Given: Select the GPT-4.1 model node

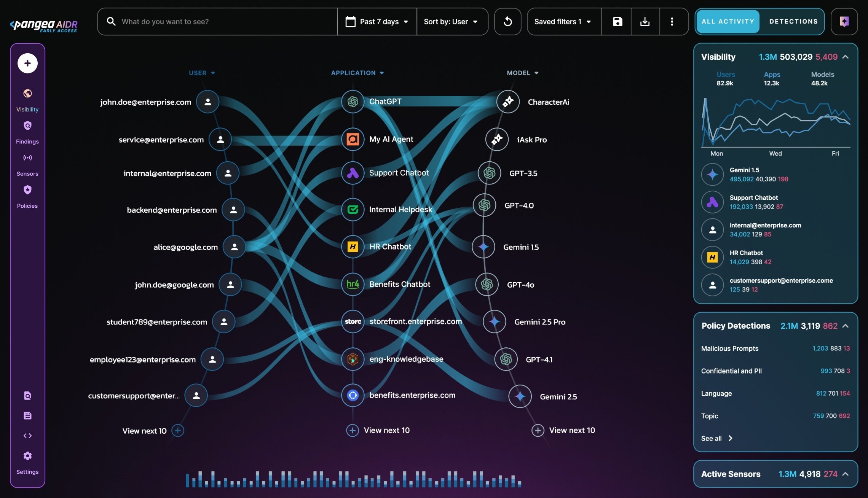Looking at the screenshot, I should coord(506,359).
